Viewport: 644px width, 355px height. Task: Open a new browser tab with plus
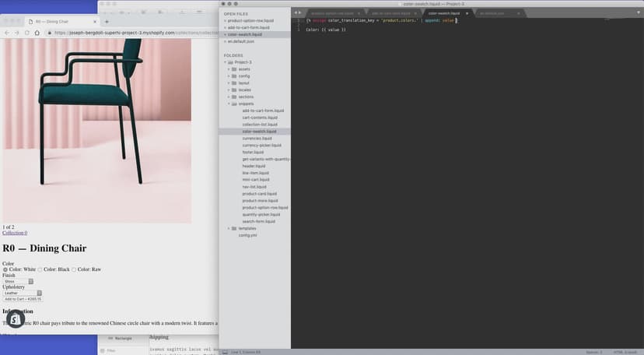(x=108, y=20)
